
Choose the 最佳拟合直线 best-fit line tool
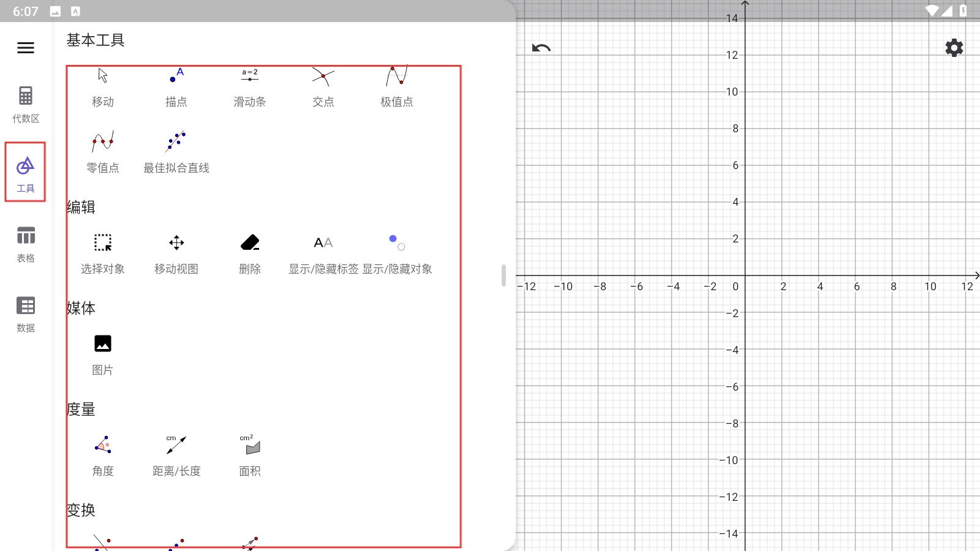tap(176, 152)
